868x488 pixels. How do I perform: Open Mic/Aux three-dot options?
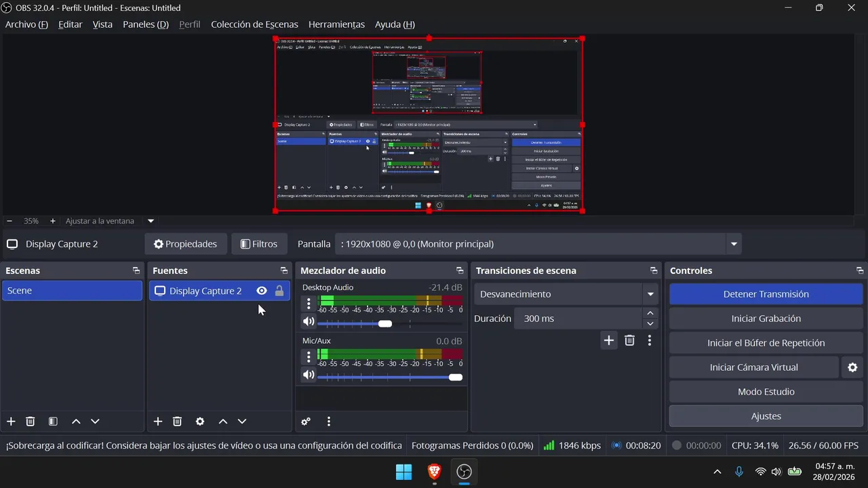(309, 357)
